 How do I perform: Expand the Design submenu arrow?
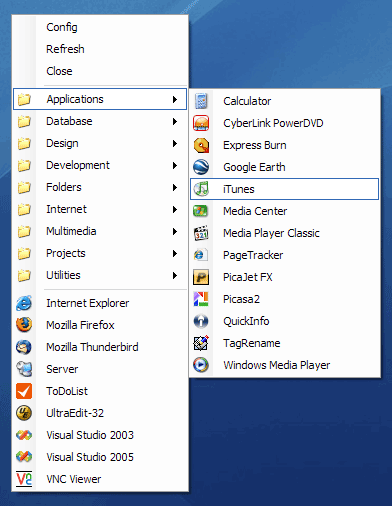tap(175, 143)
